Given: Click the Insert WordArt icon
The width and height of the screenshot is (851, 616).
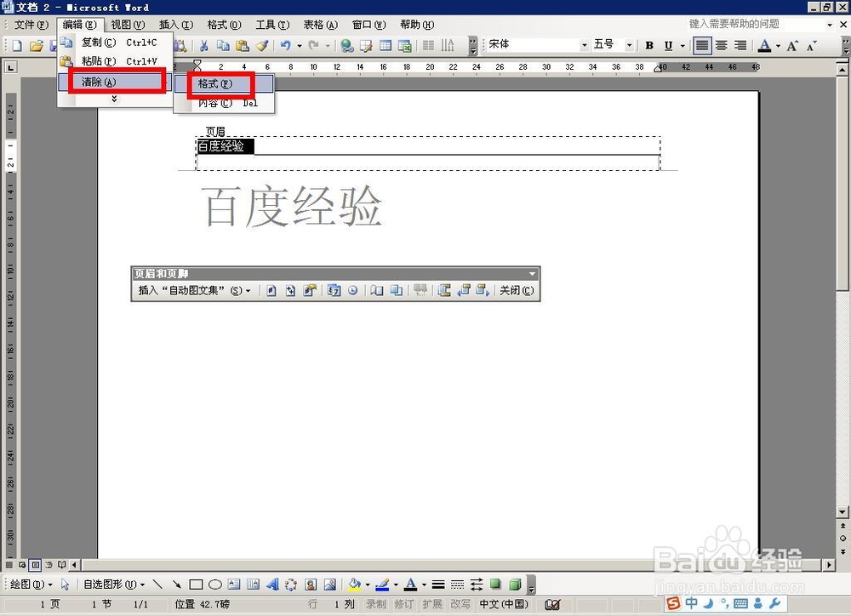Looking at the screenshot, I should [x=272, y=585].
